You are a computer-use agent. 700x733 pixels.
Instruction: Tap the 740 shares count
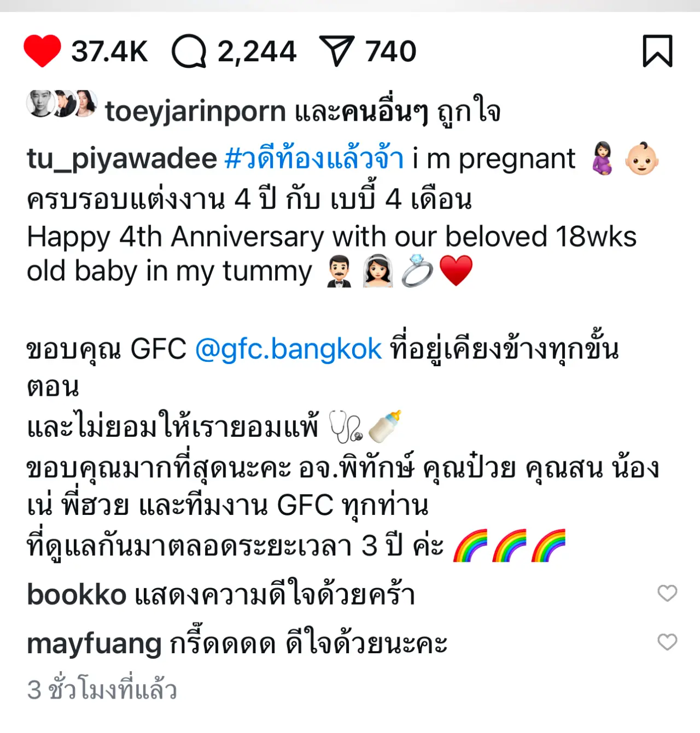coord(390,51)
